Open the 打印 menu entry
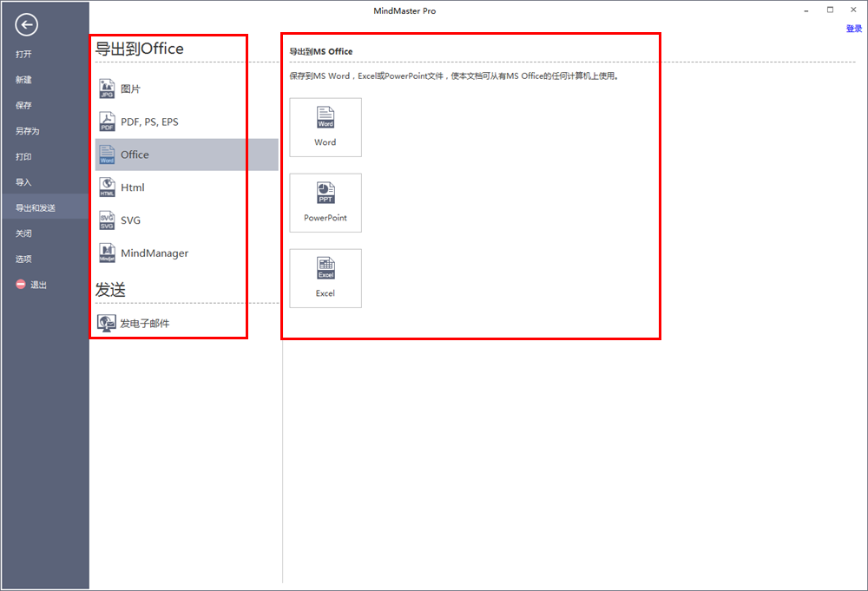Viewport: 868px width, 591px height. [24, 157]
